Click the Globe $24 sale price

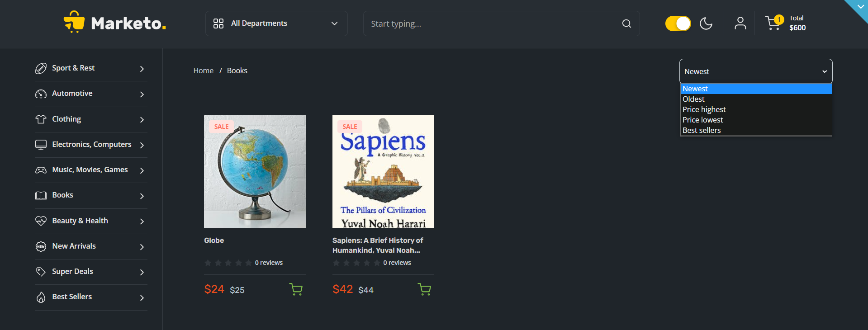click(x=214, y=289)
